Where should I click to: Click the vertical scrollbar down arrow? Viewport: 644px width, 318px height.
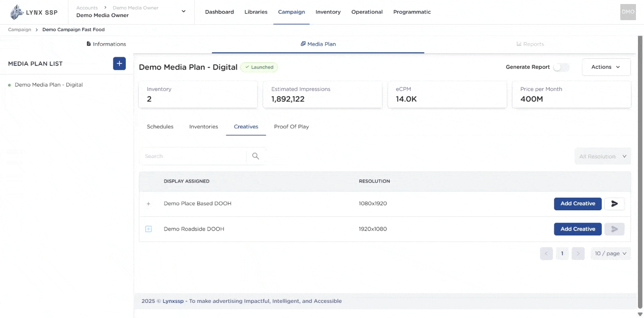(640, 314)
